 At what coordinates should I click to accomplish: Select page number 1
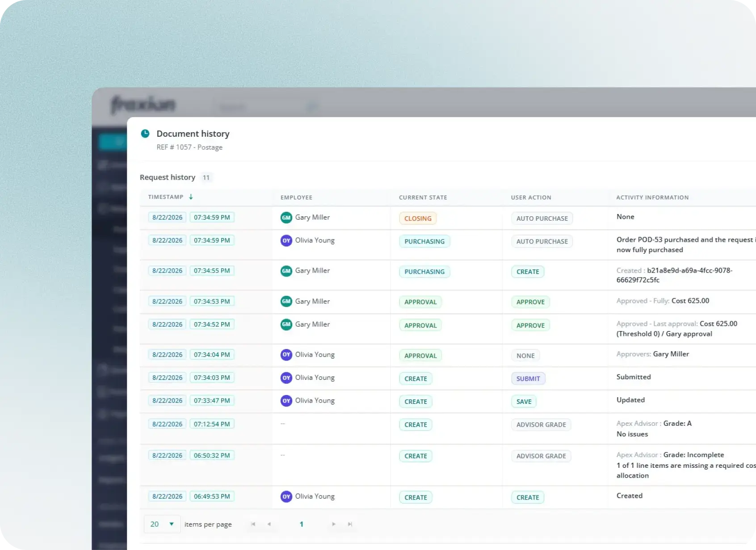(302, 524)
